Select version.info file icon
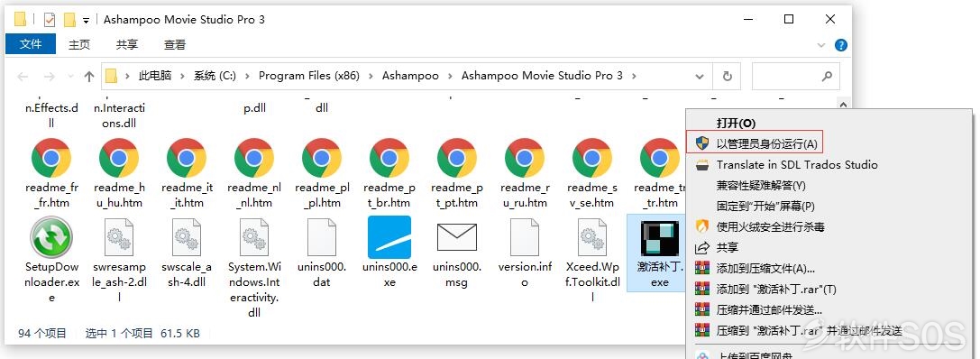The image size is (980, 359). click(524, 237)
